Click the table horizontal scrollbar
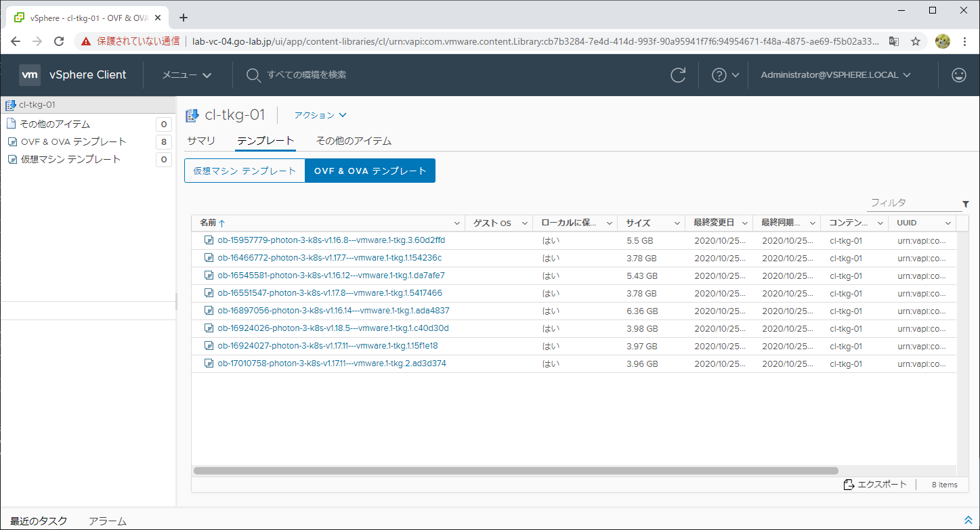Screen dimensions: 980x530 tap(515, 470)
